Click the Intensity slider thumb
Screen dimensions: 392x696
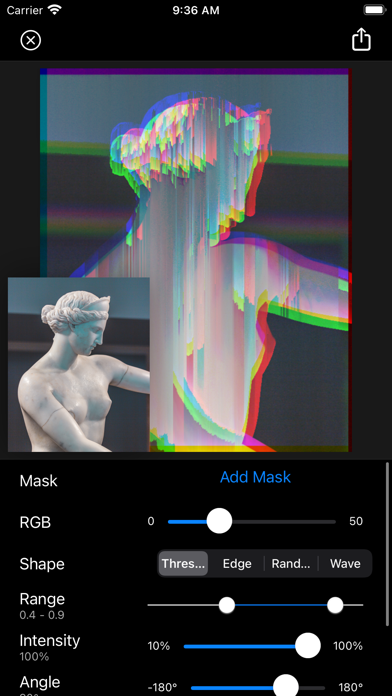(x=308, y=645)
